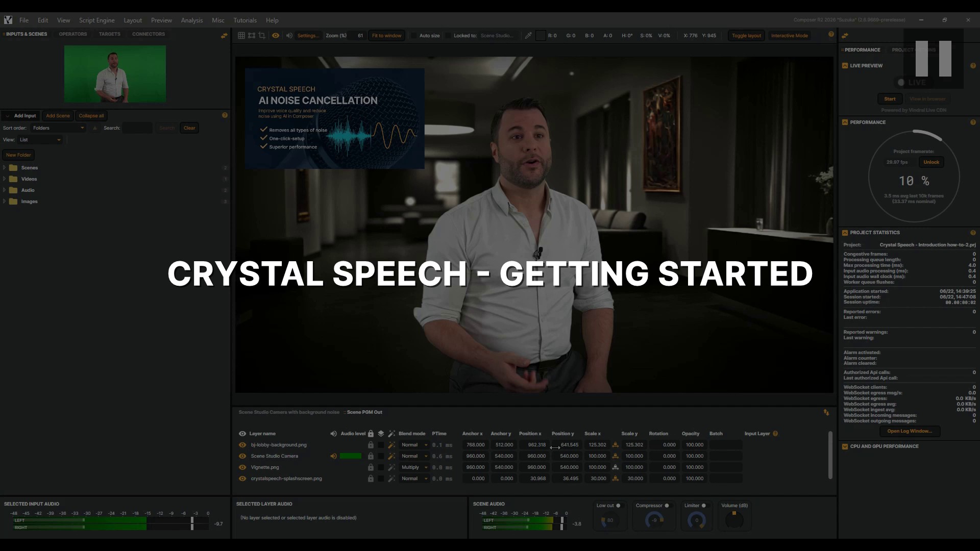Open blend mode dropdown for bj-lobby-background.png
This screenshot has height=551, width=980.
tap(414, 445)
